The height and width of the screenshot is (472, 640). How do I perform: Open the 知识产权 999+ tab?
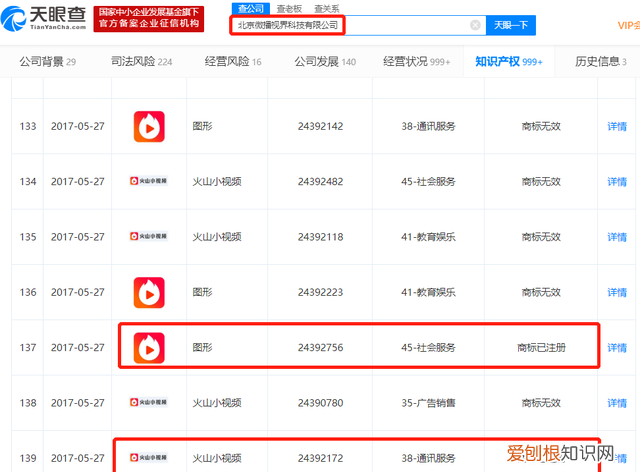click(x=509, y=62)
